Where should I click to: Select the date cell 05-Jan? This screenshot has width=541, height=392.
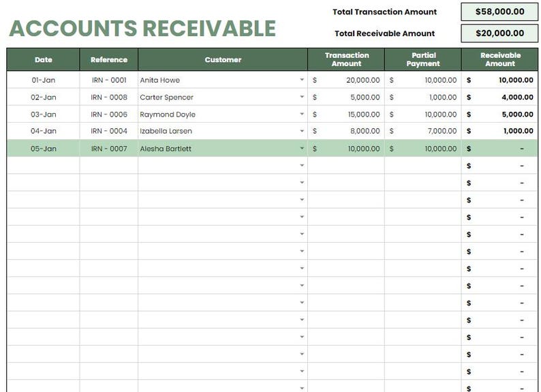[44, 149]
